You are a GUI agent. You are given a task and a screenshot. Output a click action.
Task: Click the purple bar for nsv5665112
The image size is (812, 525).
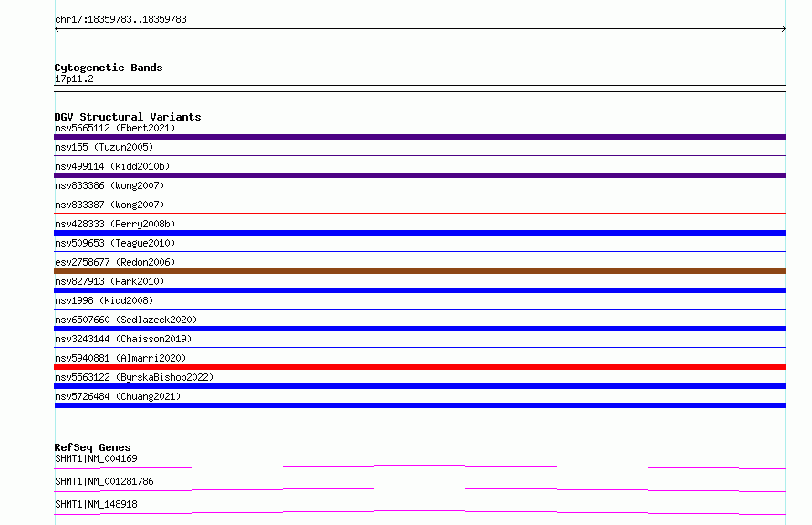coord(420,137)
